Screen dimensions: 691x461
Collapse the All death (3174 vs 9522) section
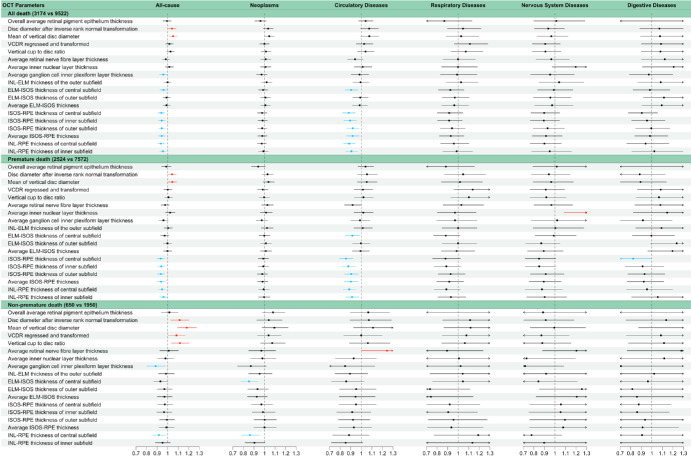tap(40, 13)
